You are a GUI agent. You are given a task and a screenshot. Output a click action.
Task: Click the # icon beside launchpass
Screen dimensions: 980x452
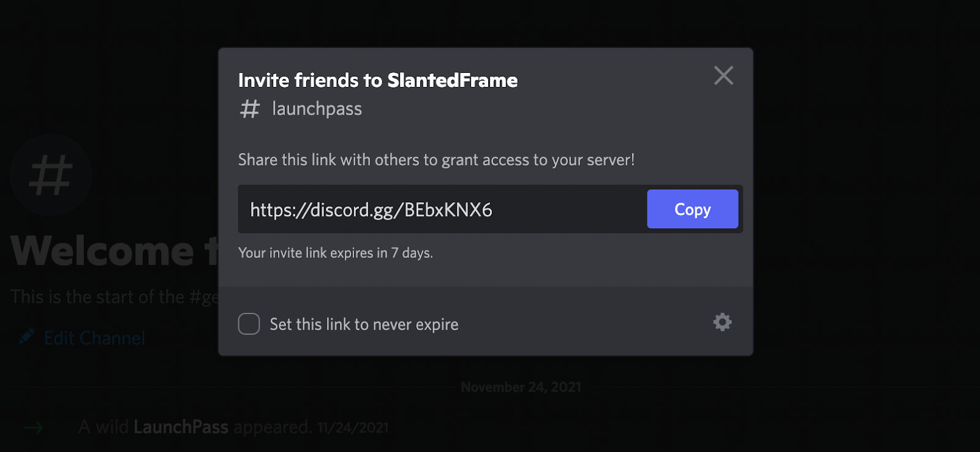coord(250,108)
